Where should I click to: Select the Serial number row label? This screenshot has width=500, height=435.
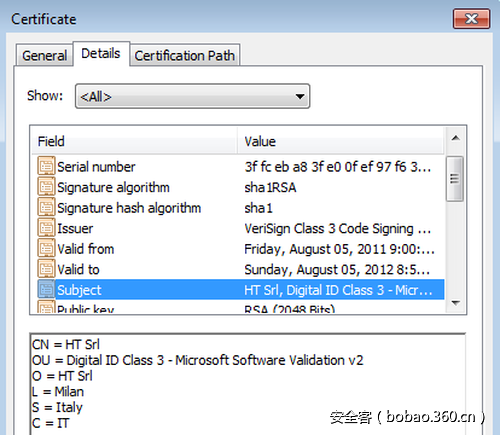[96, 167]
